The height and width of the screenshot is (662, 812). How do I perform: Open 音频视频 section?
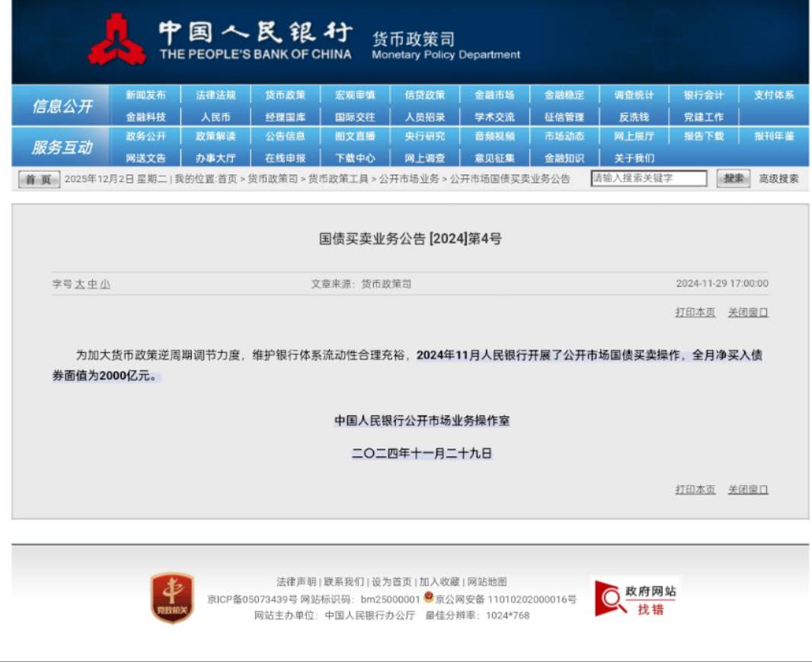pos(494,136)
